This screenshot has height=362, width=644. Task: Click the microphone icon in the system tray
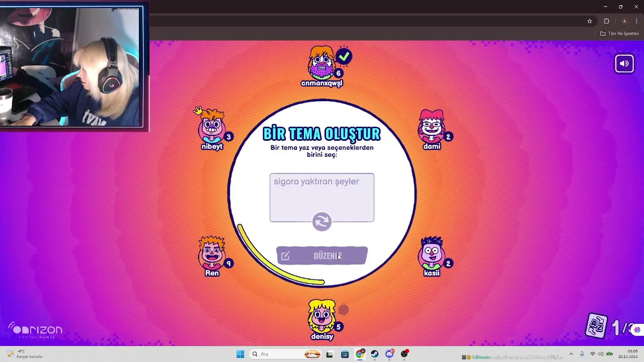pos(582,354)
